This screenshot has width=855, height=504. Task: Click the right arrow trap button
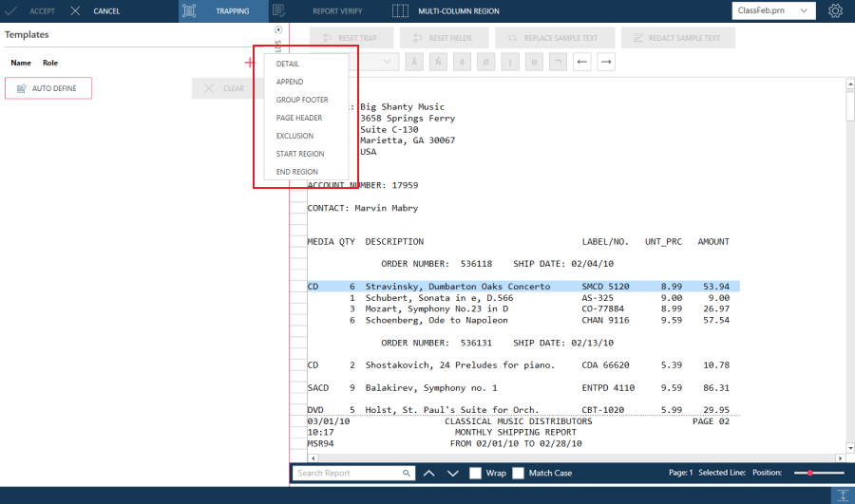click(605, 63)
